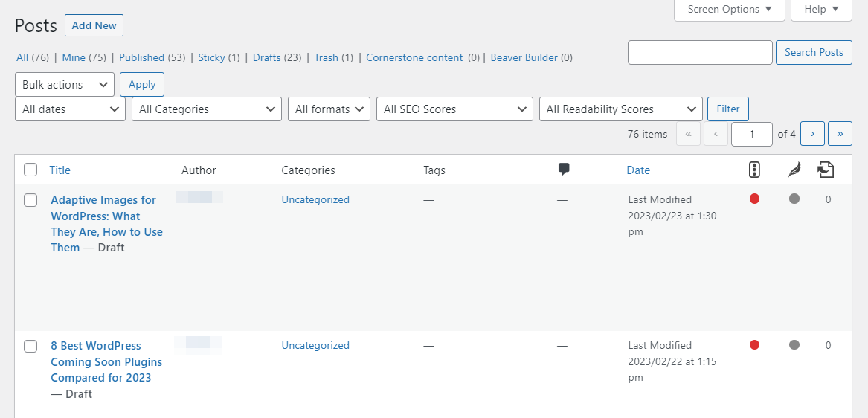Click the Add New post button

pos(94,25)
